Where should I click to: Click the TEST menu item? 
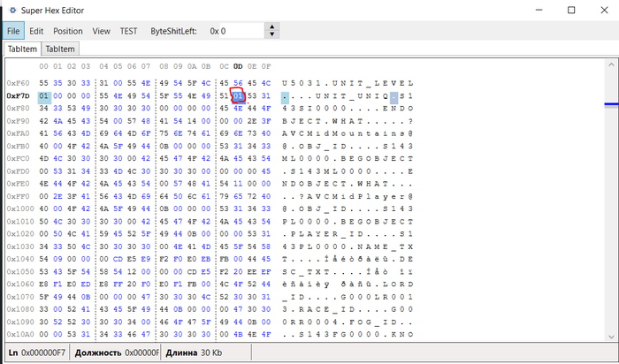(129, 30)
